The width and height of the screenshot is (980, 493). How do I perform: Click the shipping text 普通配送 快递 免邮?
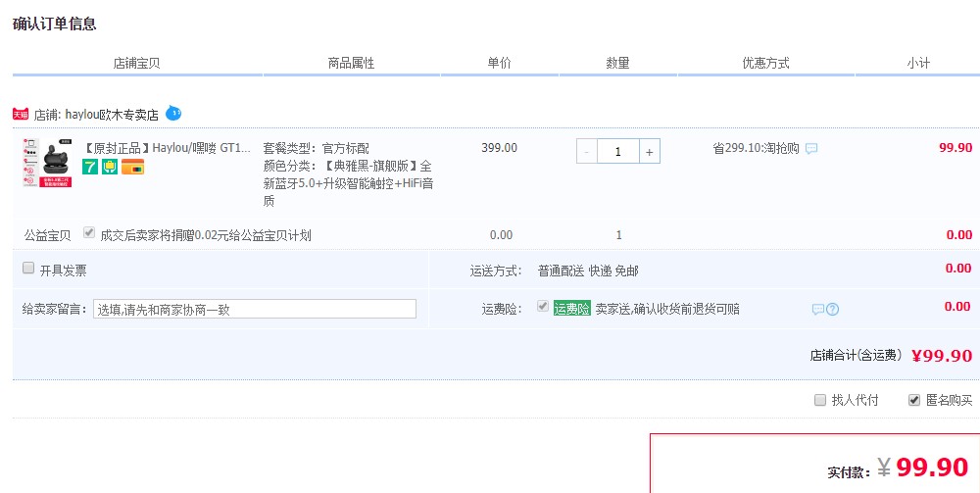pyautogui.click(x=588, y=271)
